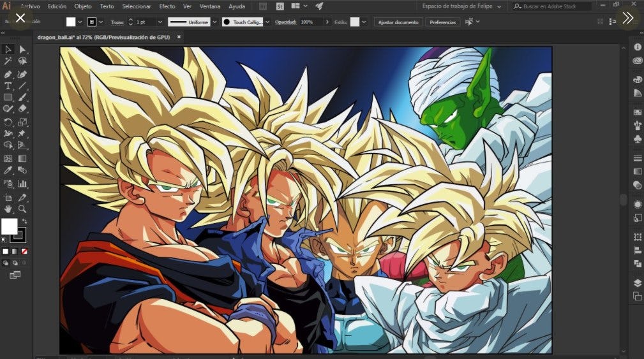The image size is (644, 359).
Task: Open the Ayuda menu
Action: tap(237, 6)
